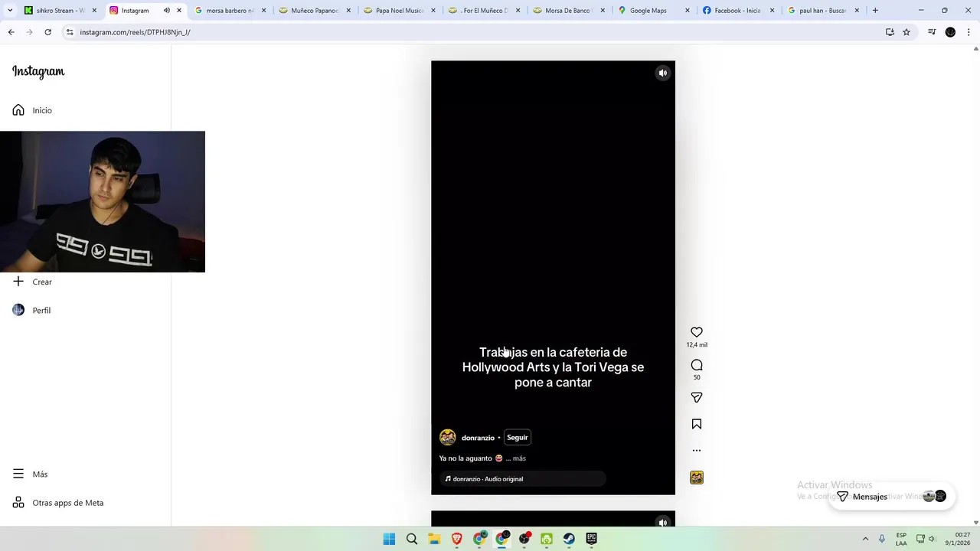980x551 pixels.
Task: Open a new browser tab
Action: (875, 11)
